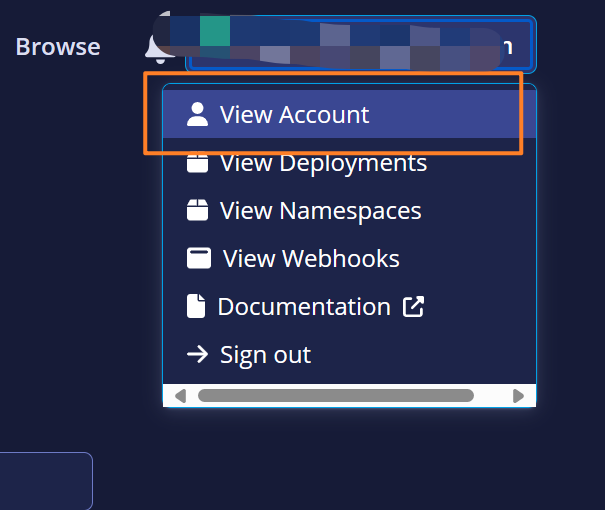
Task: Open notifications via the bell icon
Action: pyautogui.click(x=157, y=48)
